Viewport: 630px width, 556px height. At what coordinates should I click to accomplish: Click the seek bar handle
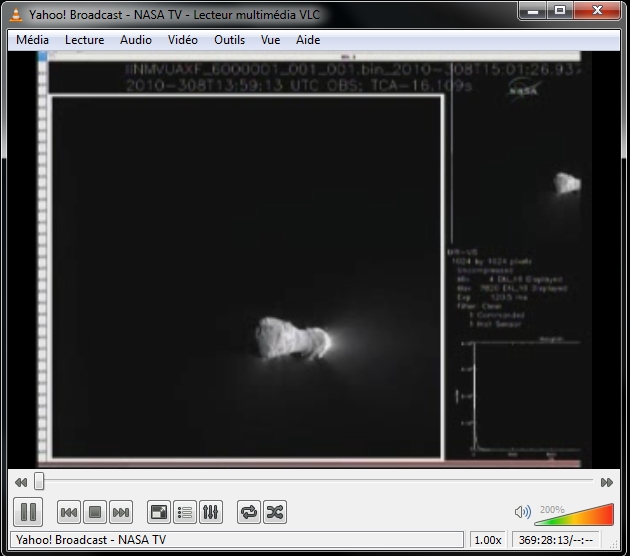[x=39, y=481]
